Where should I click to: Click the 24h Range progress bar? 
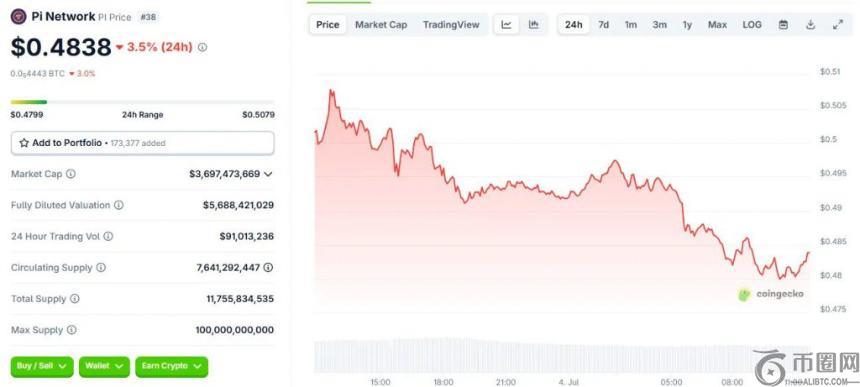tap(143, 102)
